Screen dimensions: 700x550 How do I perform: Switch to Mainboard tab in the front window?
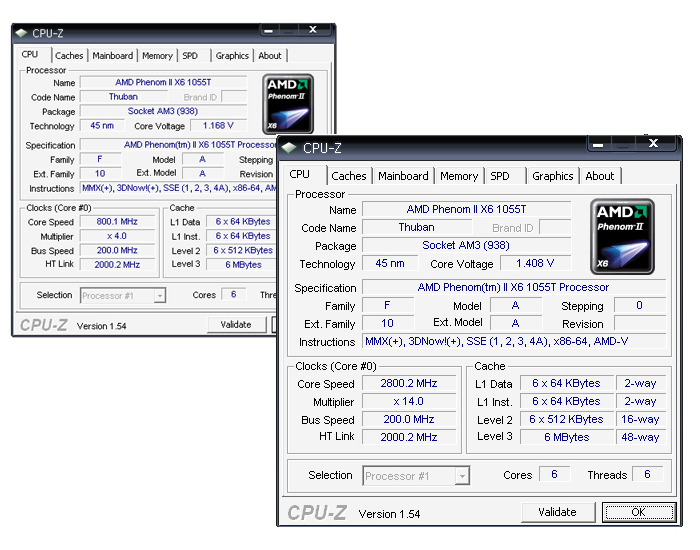403,176
